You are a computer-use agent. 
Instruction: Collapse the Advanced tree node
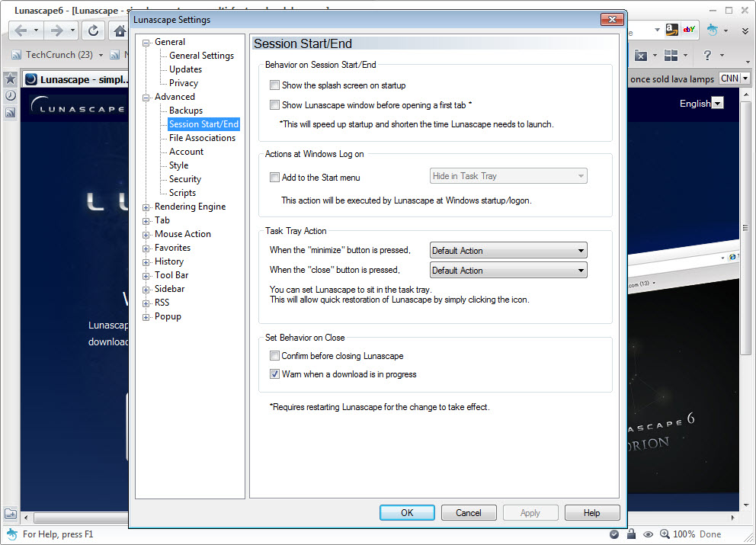click(x=146, y=98)
